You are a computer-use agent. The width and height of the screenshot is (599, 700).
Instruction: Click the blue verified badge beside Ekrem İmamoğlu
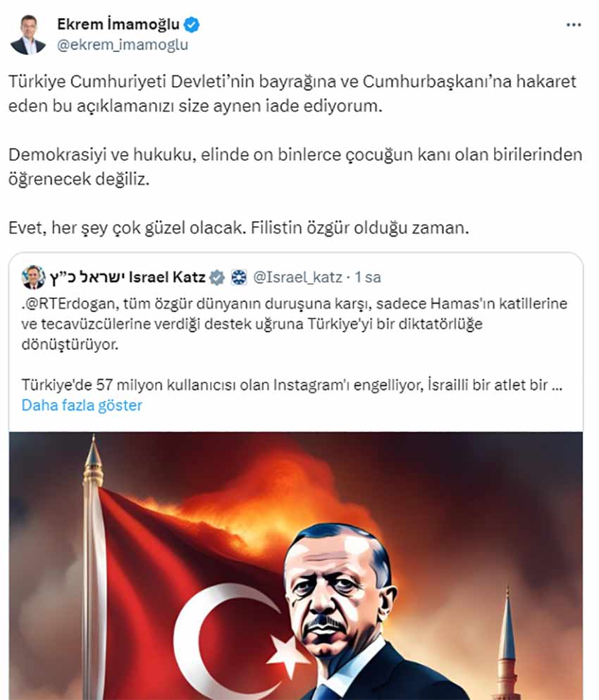click(192, 25)
